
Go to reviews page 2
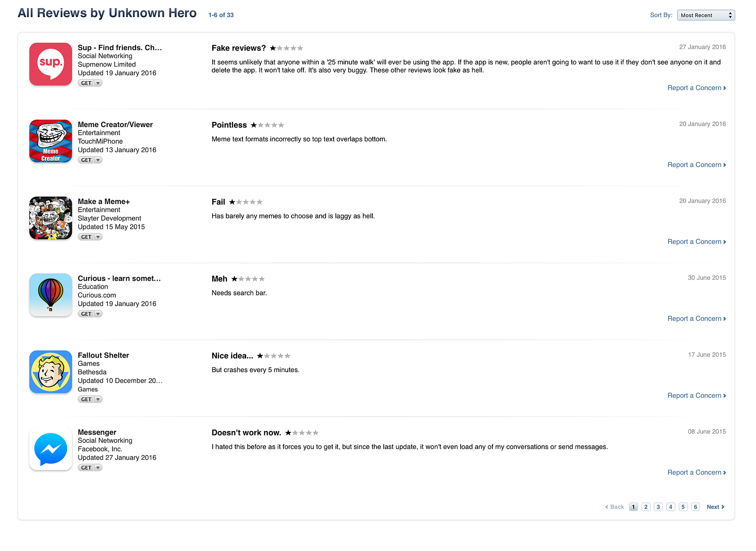(646, 507)
